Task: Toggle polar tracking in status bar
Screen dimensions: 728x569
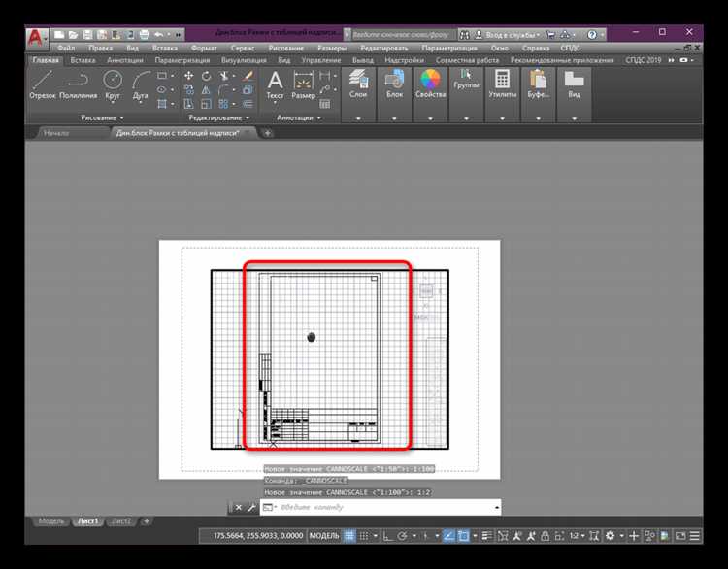Action: 402,536
